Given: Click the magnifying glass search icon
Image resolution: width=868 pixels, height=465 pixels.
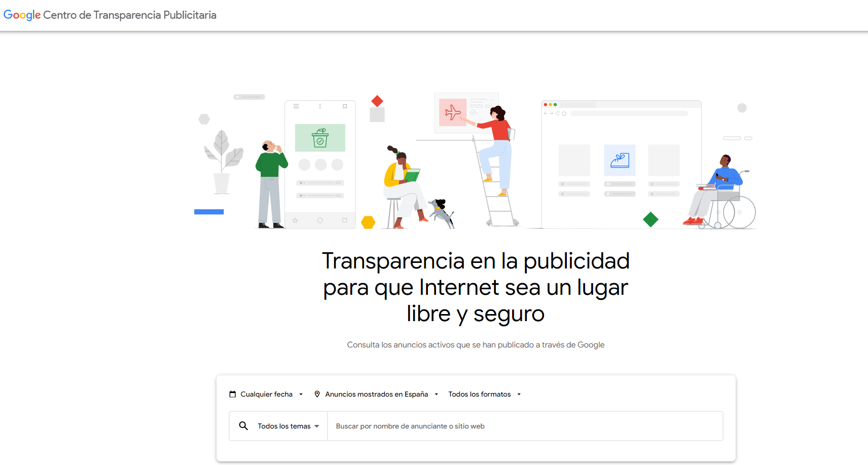Looking at the screenshot, I should 243,426.
